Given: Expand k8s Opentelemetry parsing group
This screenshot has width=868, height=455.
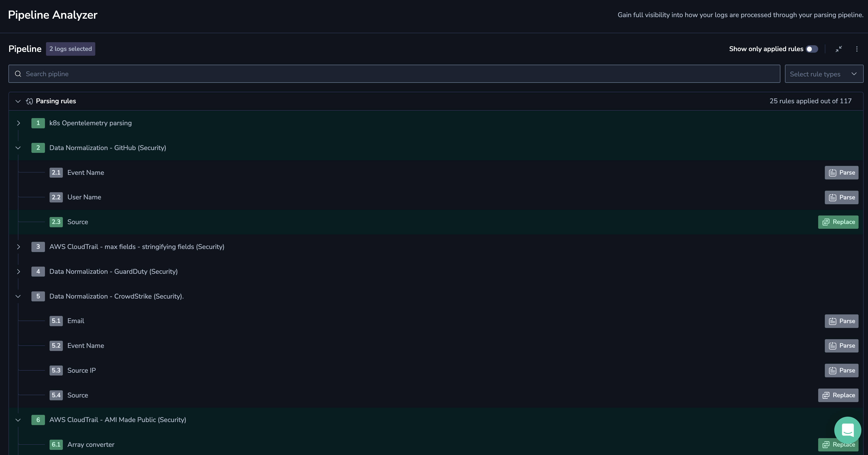Looking at the screenshot, I should (18, 123).
